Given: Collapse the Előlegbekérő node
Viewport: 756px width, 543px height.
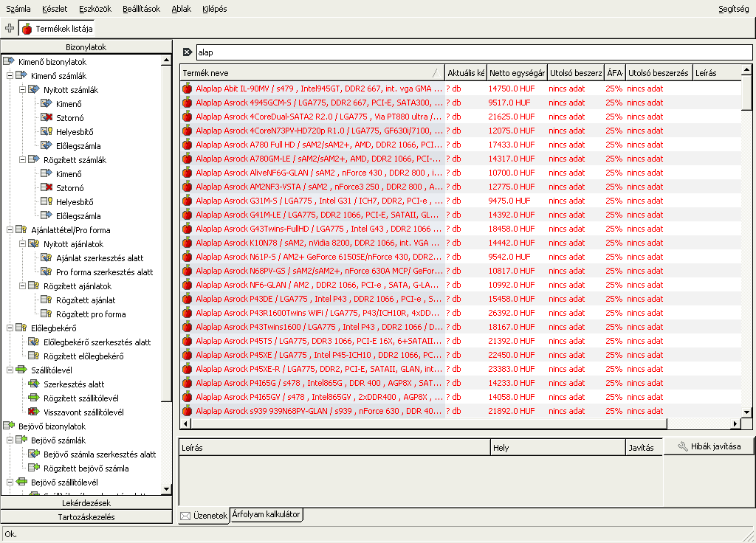Looking at the screenshot, I should pos(10,328).
